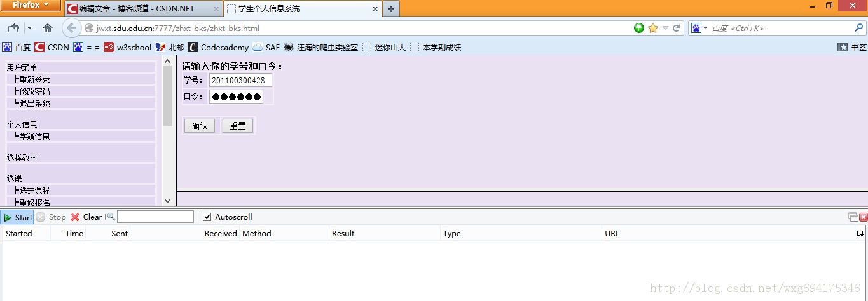Click the 重置 reset button
This screenshot has height=301, width=868.
click(x=238, y=126)
